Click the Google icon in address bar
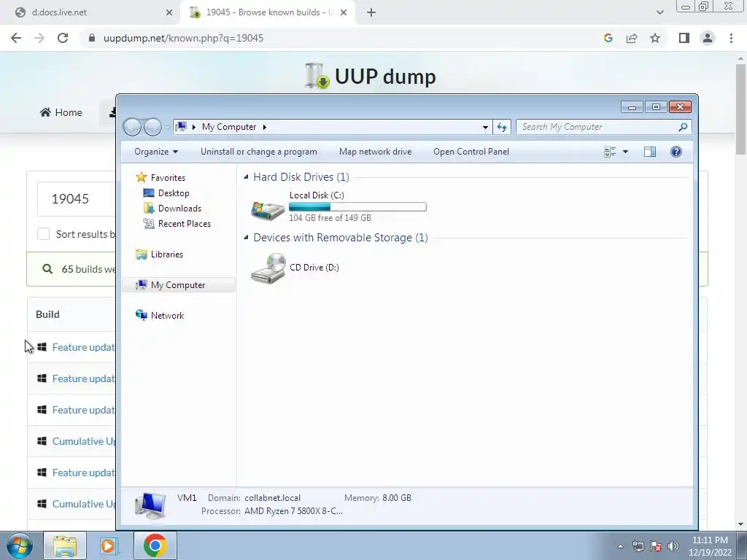747x560 pixels. click(x=608, y=38)
